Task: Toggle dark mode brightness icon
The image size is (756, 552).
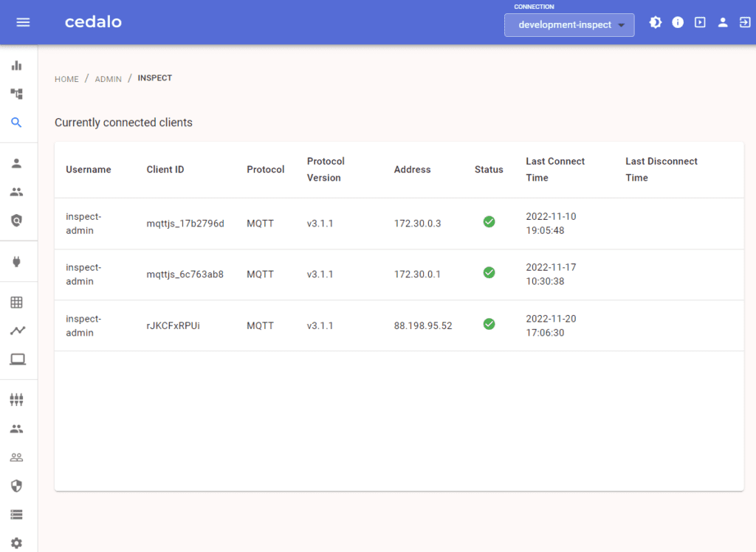Action: click(x=656, y=23)
